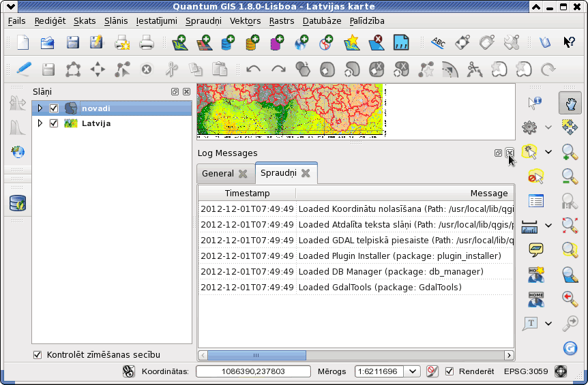Click the Timestamp column header

(247, 194)
